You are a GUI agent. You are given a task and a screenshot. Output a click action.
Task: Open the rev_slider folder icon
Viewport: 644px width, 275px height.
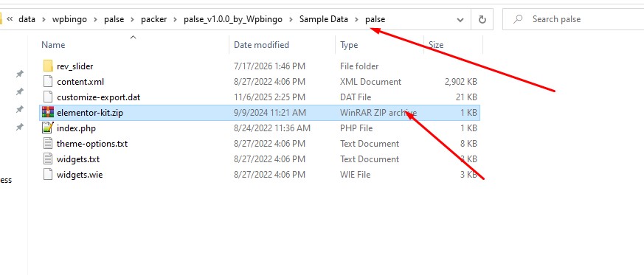click(48, 66)
